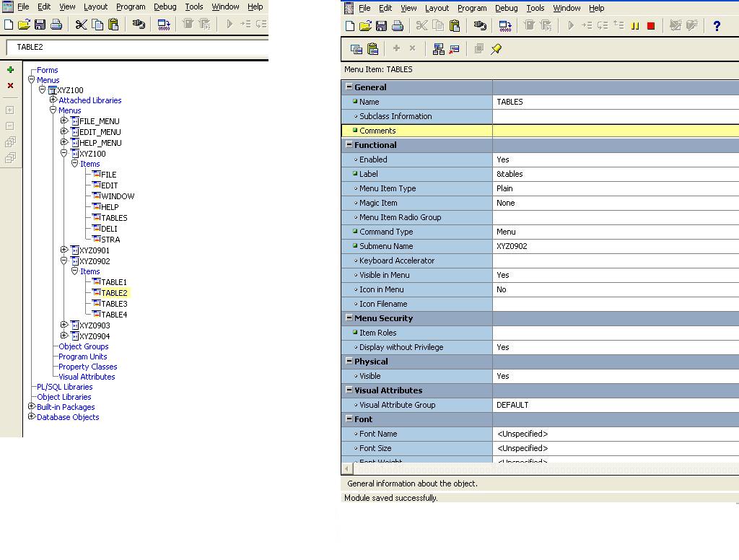Expand the Attached Libraries node
This screenshot has width=739, height=560.
pyautogui.click(x=53, y=100)
